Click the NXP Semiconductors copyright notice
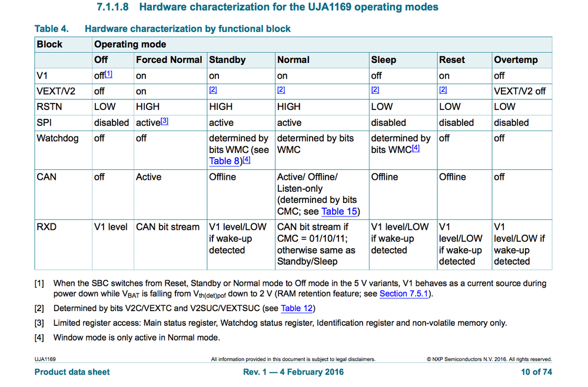This screenshot has width=588, height=387. click(489, 359)
